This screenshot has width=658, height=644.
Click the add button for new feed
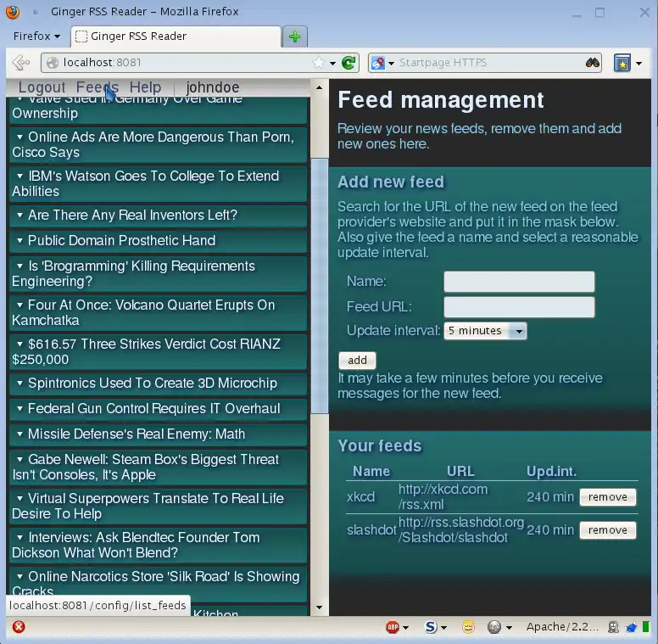click(x=357, y=361)
